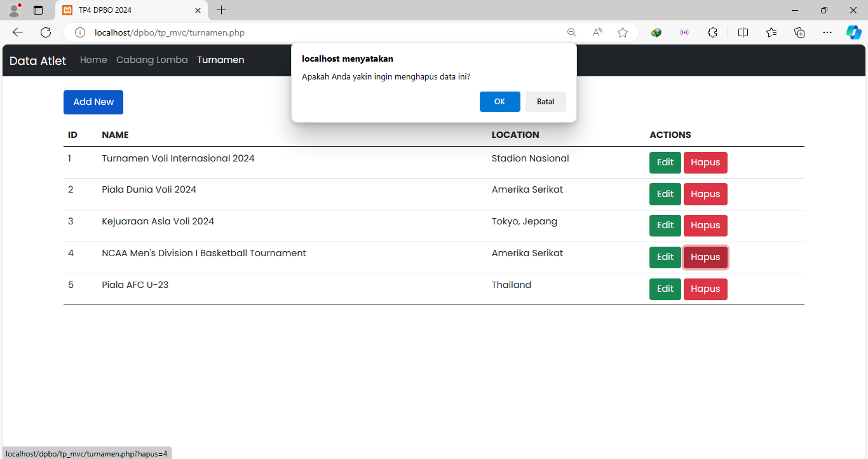Viewport: 868px width, 459px height.
Task: Click the 'Stadion Nasional' location cell
Action: pos(531,158)
